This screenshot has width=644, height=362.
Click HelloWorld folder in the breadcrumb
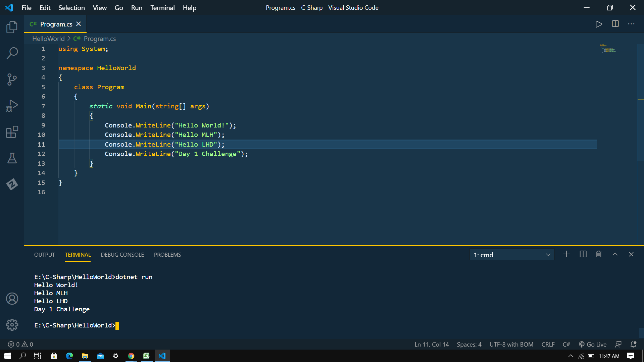48,39
